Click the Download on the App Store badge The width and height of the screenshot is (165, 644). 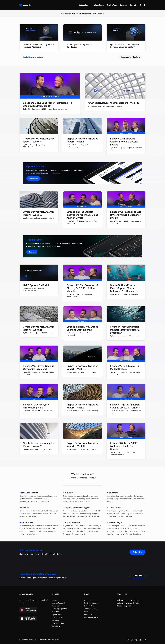[x=28, y=618]
